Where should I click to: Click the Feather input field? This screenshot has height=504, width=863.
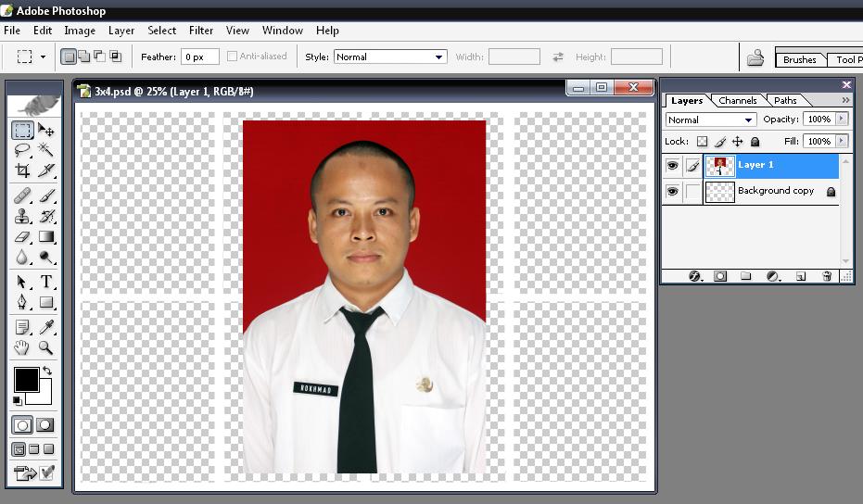coord(200,57)
